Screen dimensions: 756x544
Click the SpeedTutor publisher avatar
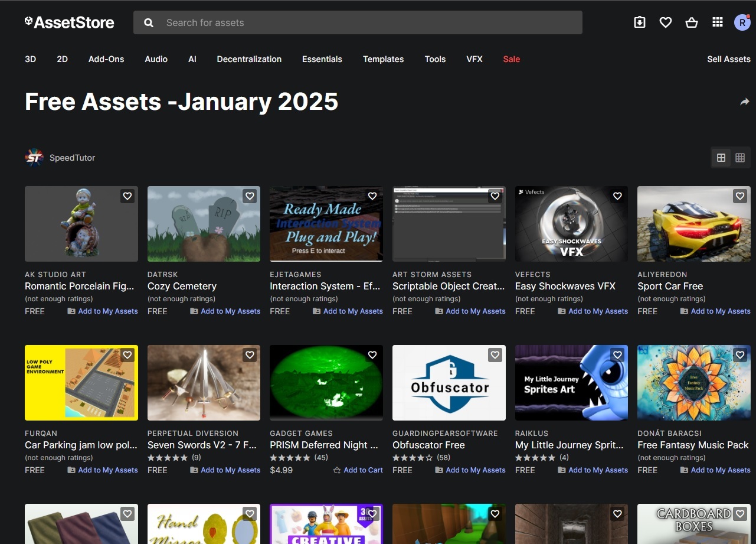point(34,158)
